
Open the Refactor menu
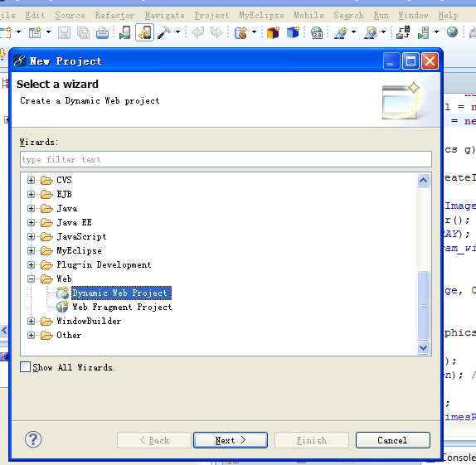pos(114,15)
